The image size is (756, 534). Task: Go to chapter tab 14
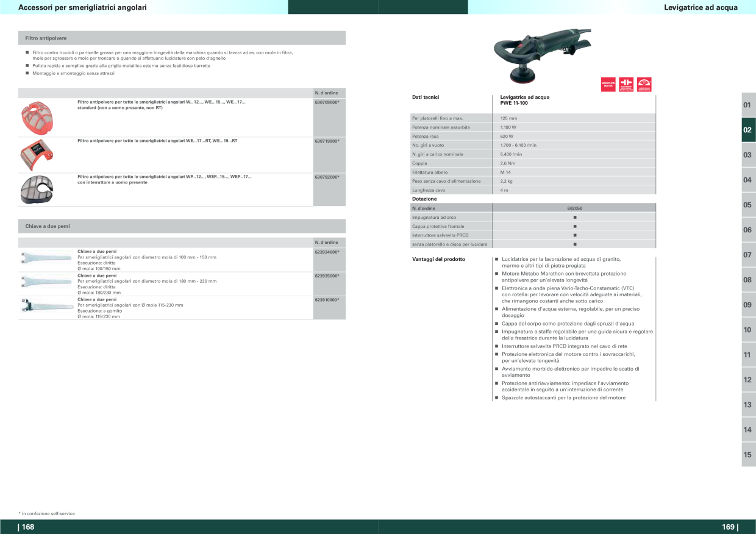pyautogui.click(x=748, y=430)
